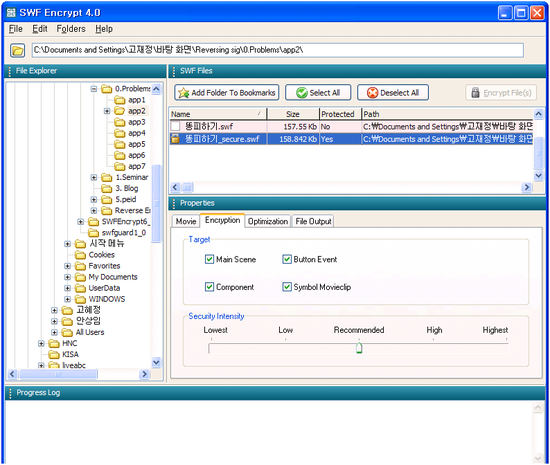Expand the 5.peid tree node

click(x=94, y=200)
